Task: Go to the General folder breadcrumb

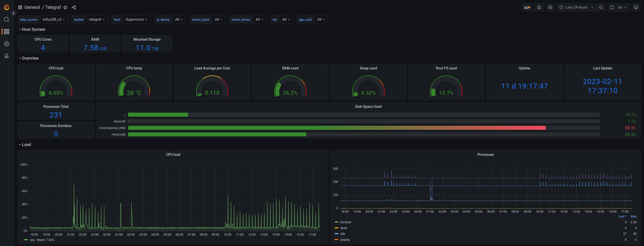Action: click(x=32, y=7)
